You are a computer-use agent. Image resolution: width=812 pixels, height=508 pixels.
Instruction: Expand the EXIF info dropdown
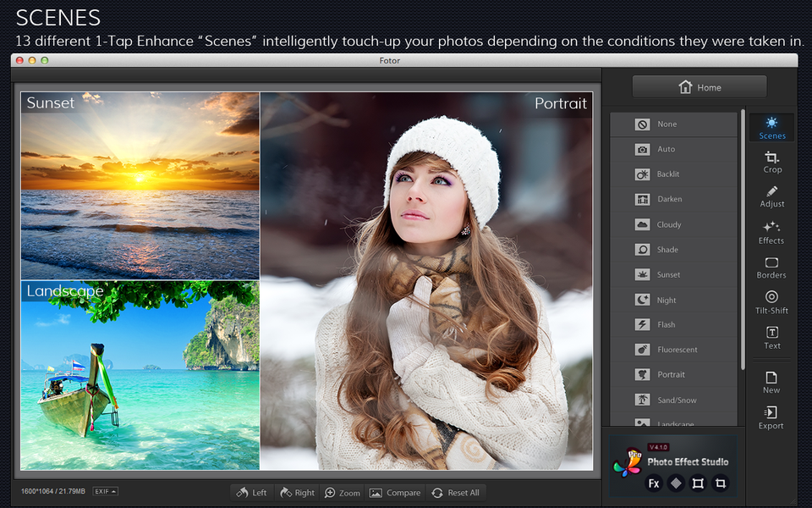coord(105,491)
